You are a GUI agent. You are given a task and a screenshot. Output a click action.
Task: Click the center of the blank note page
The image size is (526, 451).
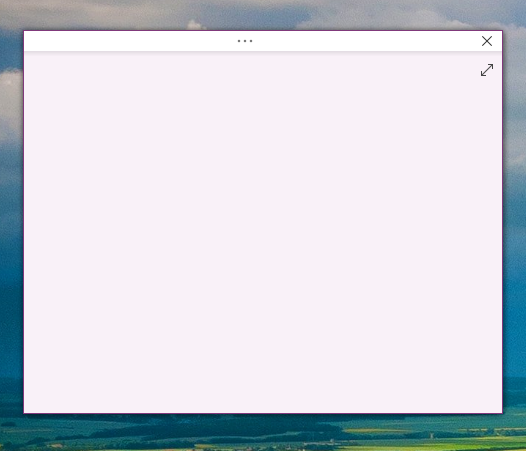pos(263,232)
